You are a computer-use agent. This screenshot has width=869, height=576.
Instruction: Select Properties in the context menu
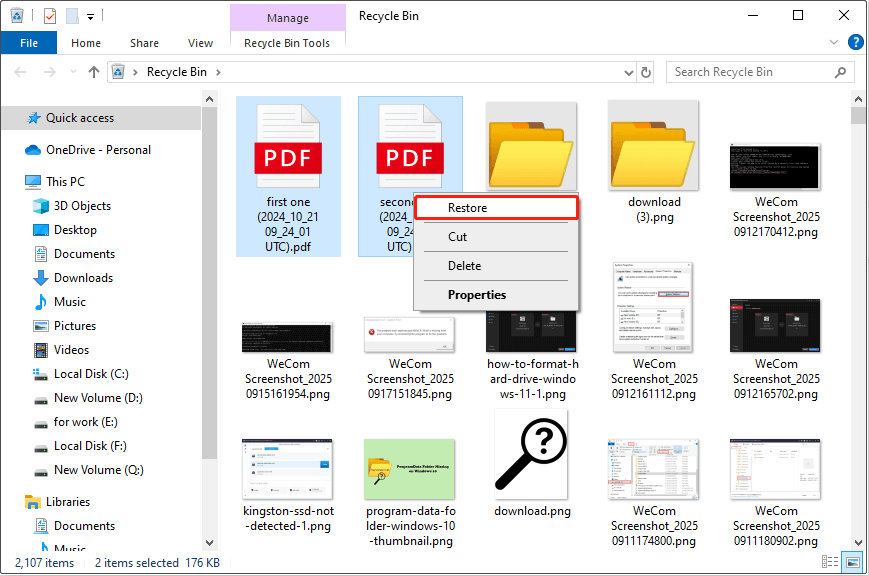[x=477, y=294]
